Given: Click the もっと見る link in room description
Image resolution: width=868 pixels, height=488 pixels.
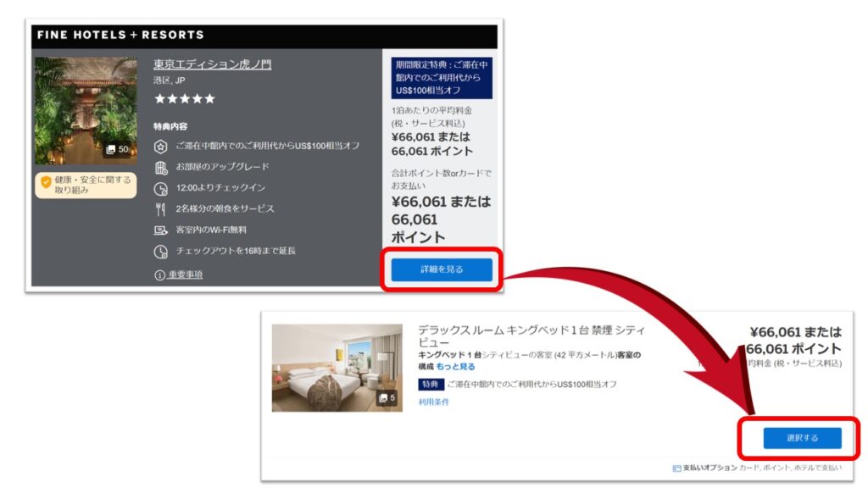Looking at the screenshot, I should click(455, 366).
